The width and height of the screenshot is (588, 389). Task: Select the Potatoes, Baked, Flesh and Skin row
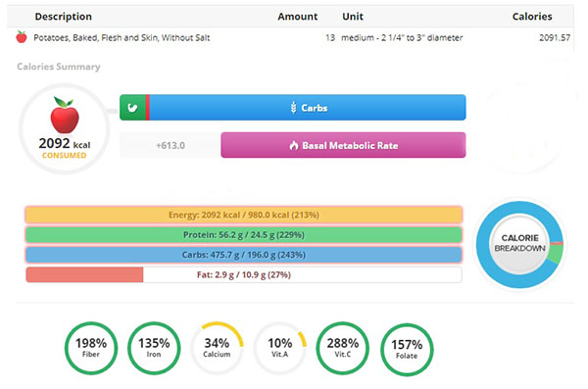click(x=290, y=37)
